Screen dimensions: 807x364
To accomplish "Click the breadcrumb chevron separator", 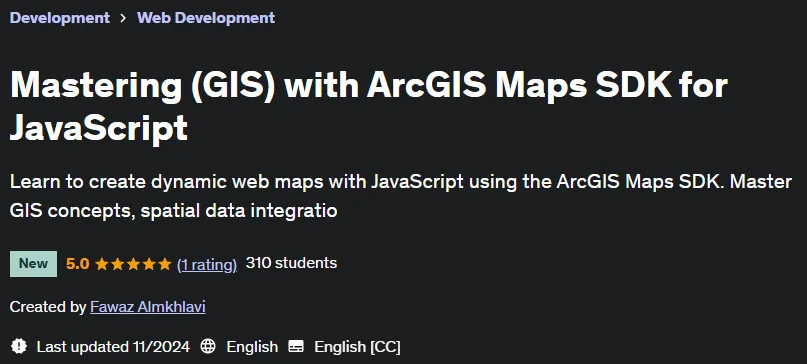I will pyautogui.click(x=124, y=18).
